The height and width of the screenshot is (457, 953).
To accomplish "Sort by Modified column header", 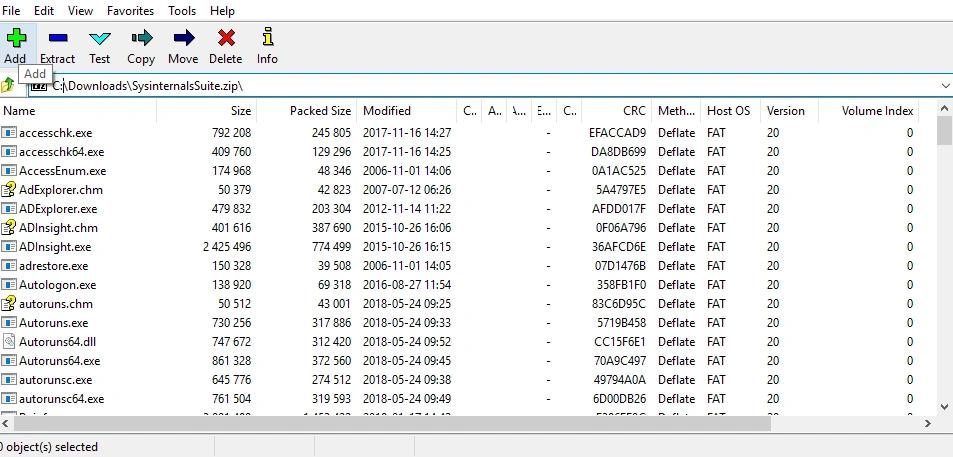I will point(406,111).
